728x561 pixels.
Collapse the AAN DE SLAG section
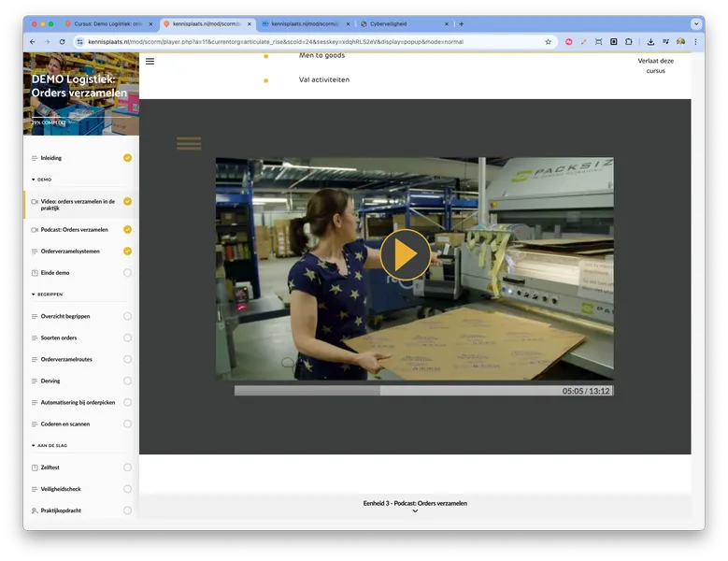[x=50, y=445]
